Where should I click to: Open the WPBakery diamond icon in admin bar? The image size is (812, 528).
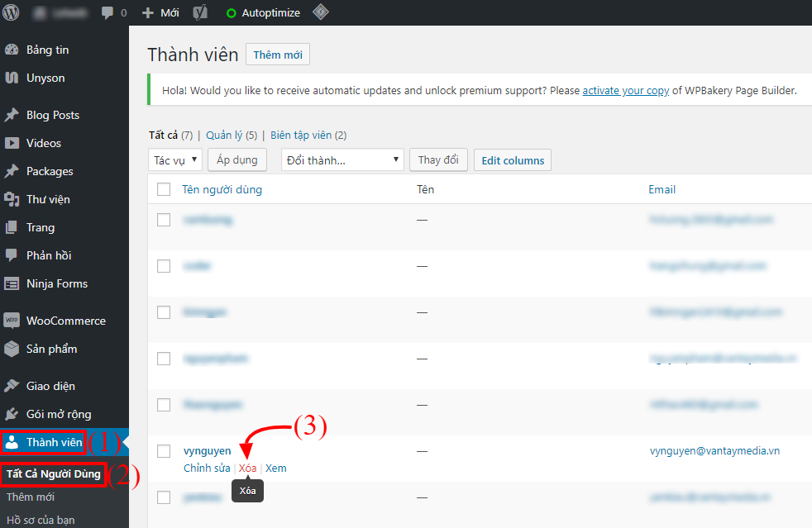tap(321, 12)
